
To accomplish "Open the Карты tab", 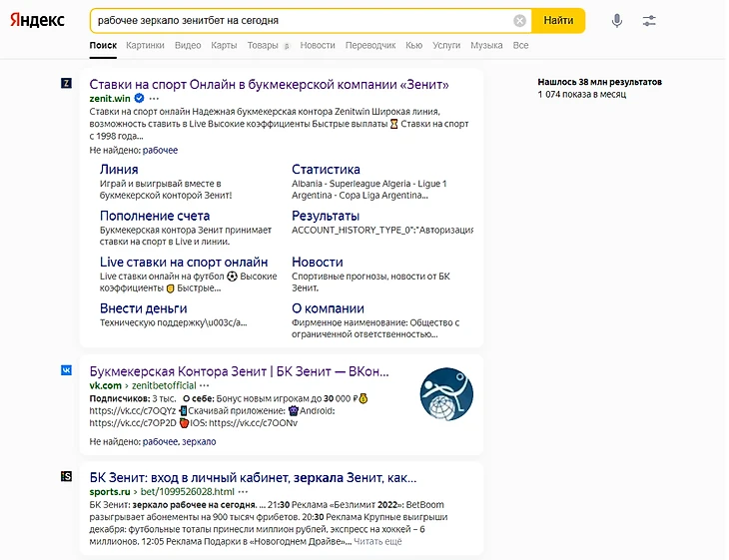I will pos(224,46).
